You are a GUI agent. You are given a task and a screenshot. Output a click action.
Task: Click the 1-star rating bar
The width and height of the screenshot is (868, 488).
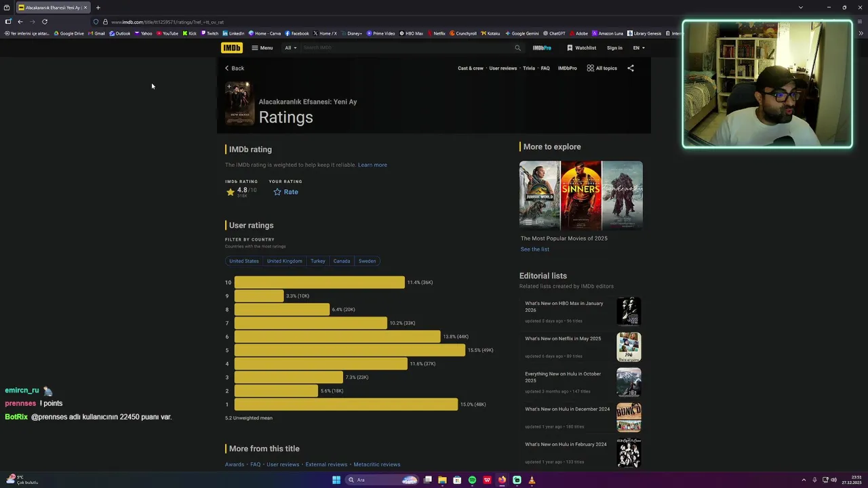click(x=346, y=405)
